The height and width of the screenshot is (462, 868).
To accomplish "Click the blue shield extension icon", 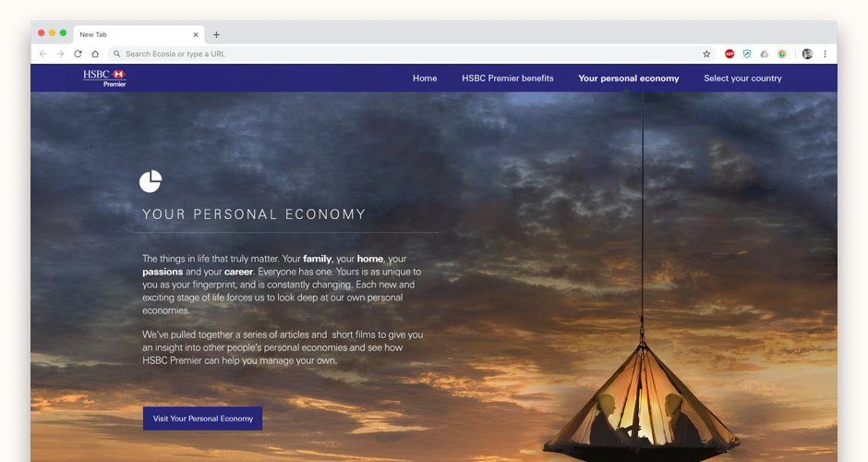I will 747,54.
